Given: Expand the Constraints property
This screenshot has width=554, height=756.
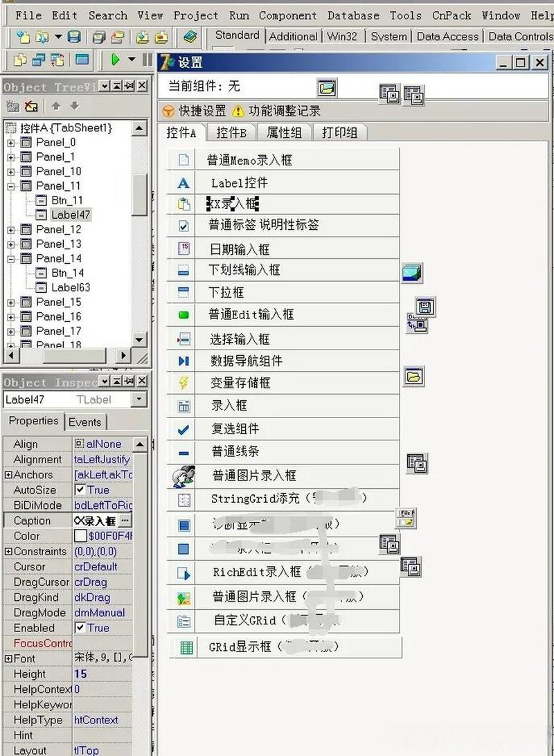Looking at the screenshot, I should [8, 551].
